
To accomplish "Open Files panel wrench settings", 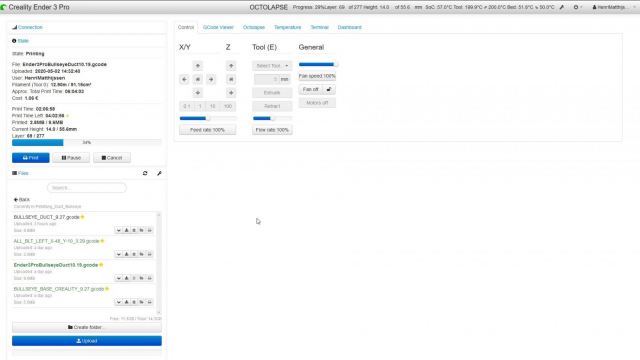I will click(x=159, y=173).
